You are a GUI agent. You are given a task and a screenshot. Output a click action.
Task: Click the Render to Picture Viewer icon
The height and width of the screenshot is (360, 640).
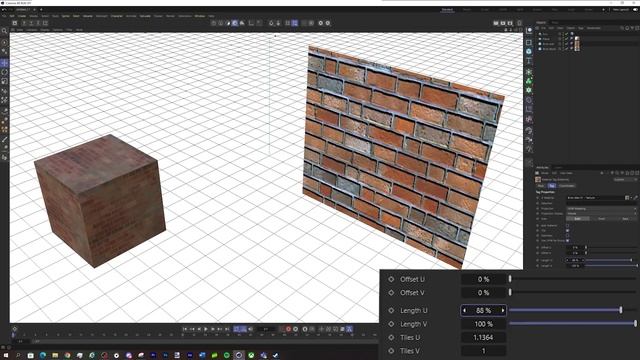pyautogui.click(x=503, y=23)
